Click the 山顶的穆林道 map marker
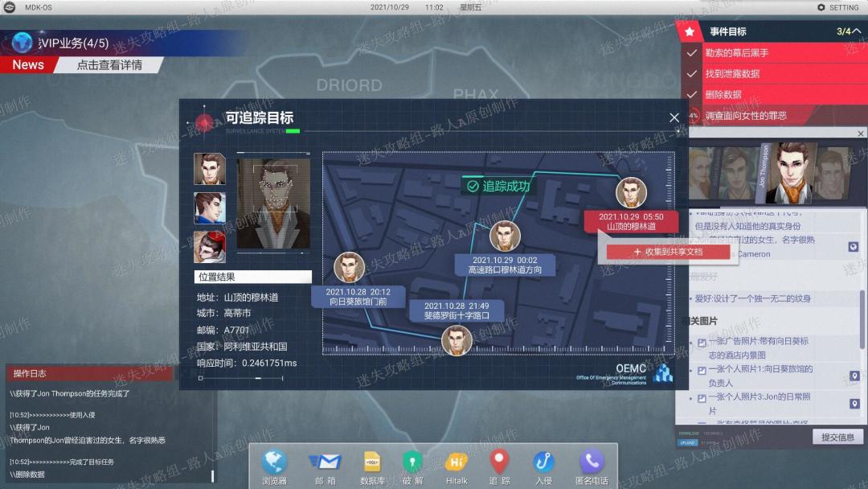 631,192
